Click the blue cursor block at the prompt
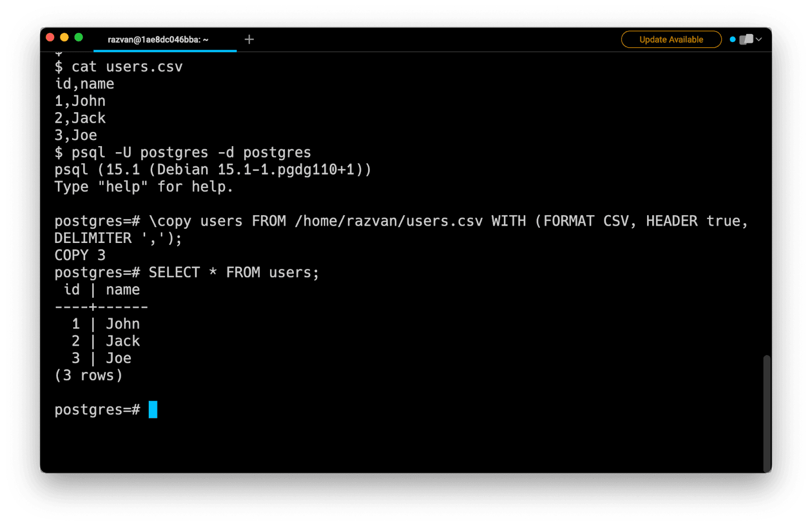This screenshot has height=526, width=812. [x=153, y=409]
